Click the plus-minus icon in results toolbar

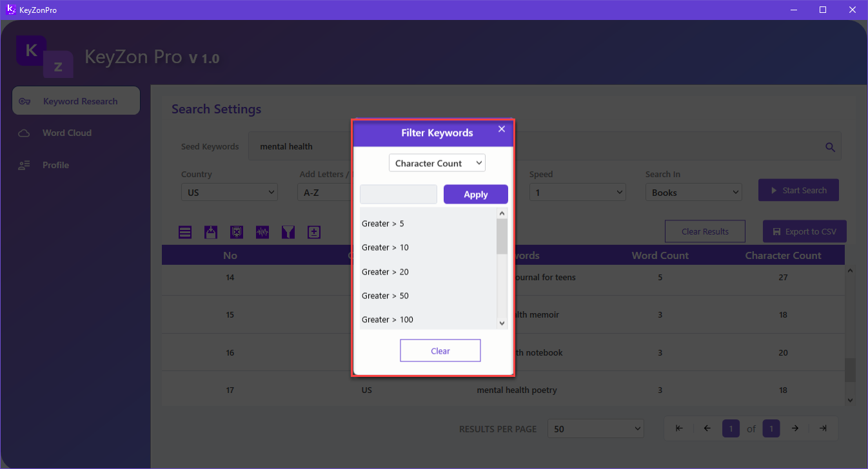(314, 233)
